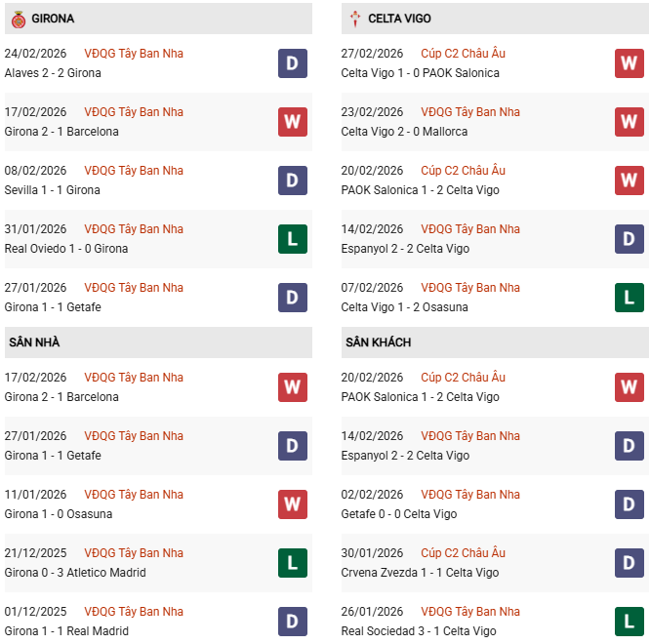Screen dimensions: 650x644
Task: Click the W badge for Girona 1-0 Osasuna
Action: click(x=293, y=504)
